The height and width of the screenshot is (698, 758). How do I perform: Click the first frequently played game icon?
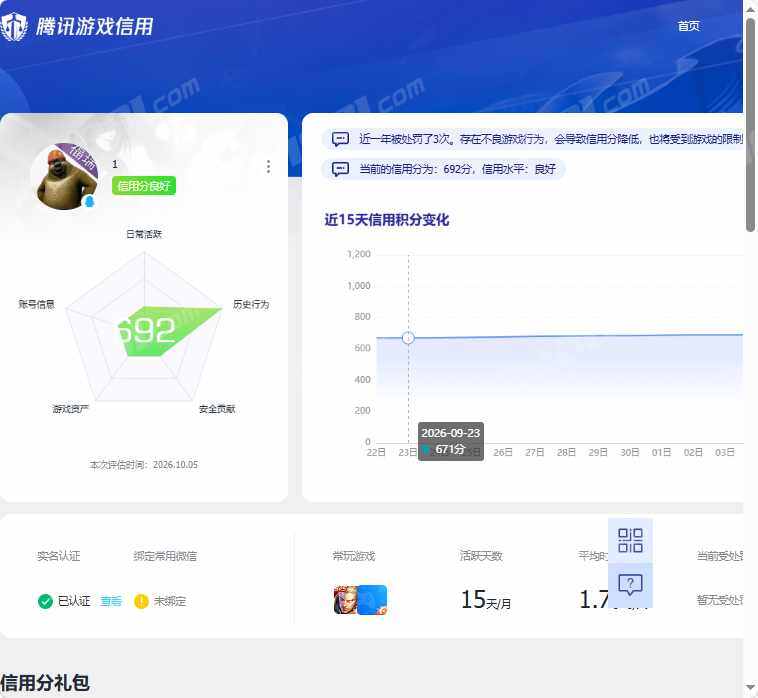pos(346,600)
